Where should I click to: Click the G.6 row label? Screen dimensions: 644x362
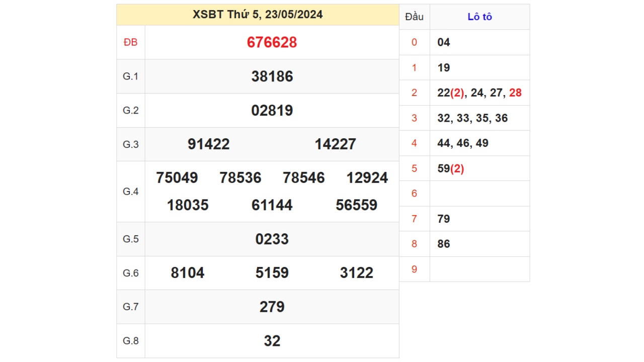point(130,273)
